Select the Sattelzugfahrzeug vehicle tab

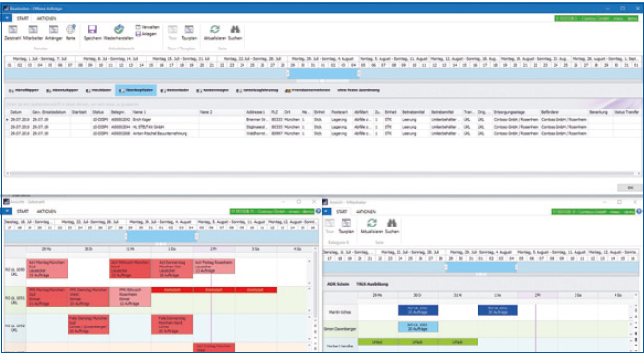tap(257, 90)
